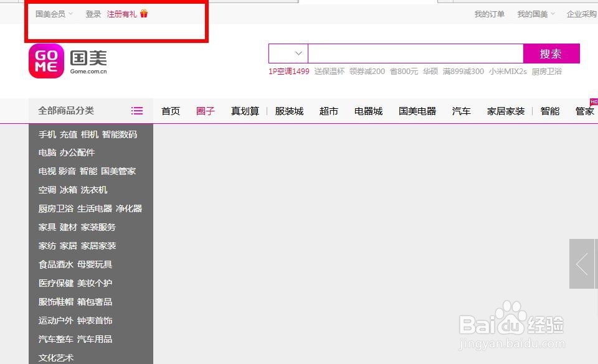Screen dimensions: 598x364
Task: Expand the 我的国美 dropdown
Action: click(536, 14)
